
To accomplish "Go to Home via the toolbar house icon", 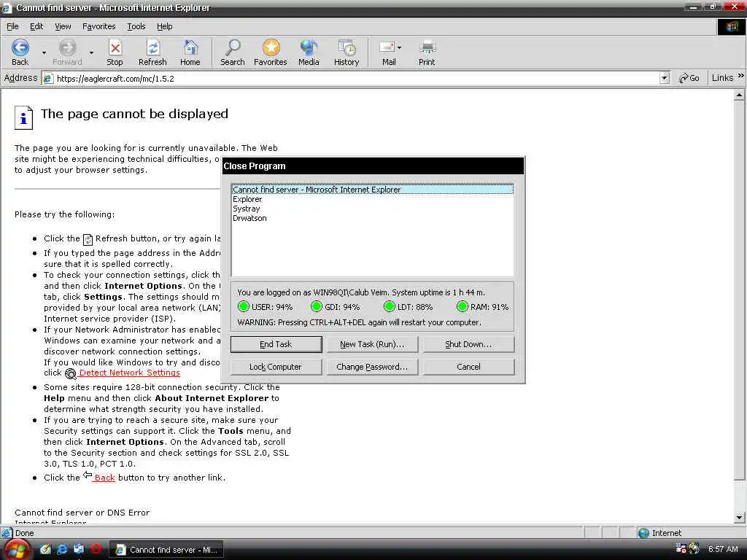I will (190, 47).
